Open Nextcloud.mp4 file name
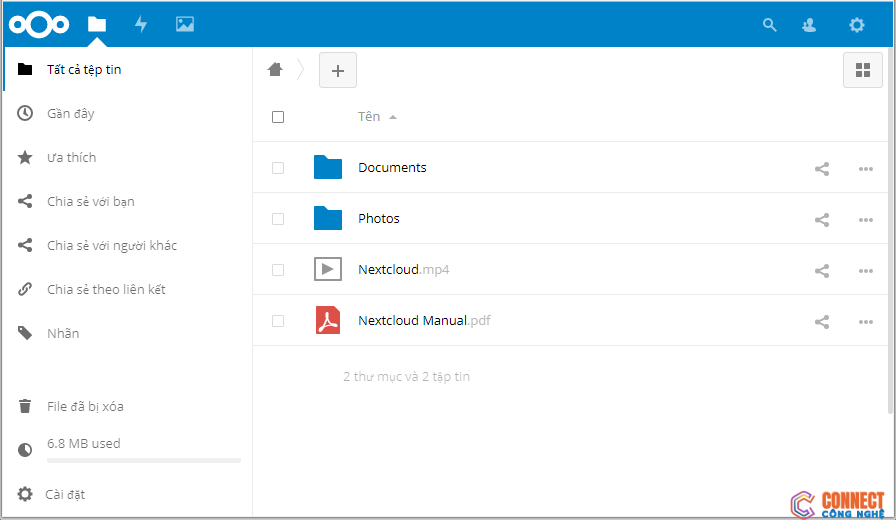This screenshot has width=896, height=520. point(403,269)
